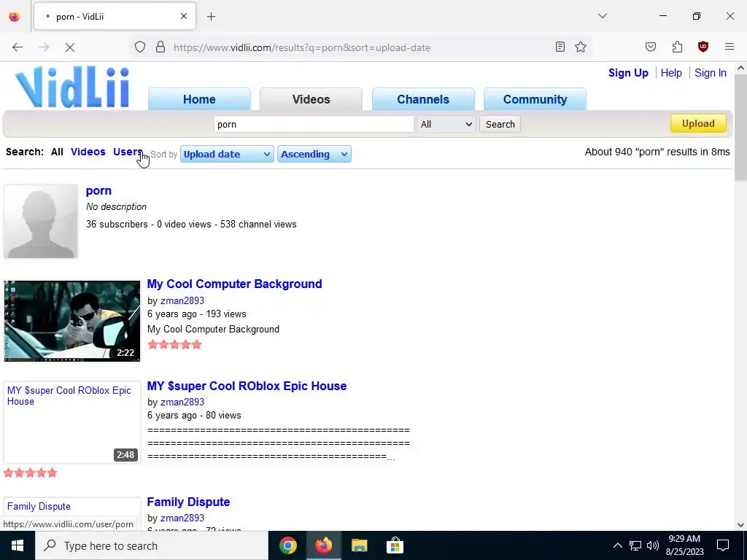747x560 pixels.
Task: Toggle reader view icon
Action: tap(560, 47)
